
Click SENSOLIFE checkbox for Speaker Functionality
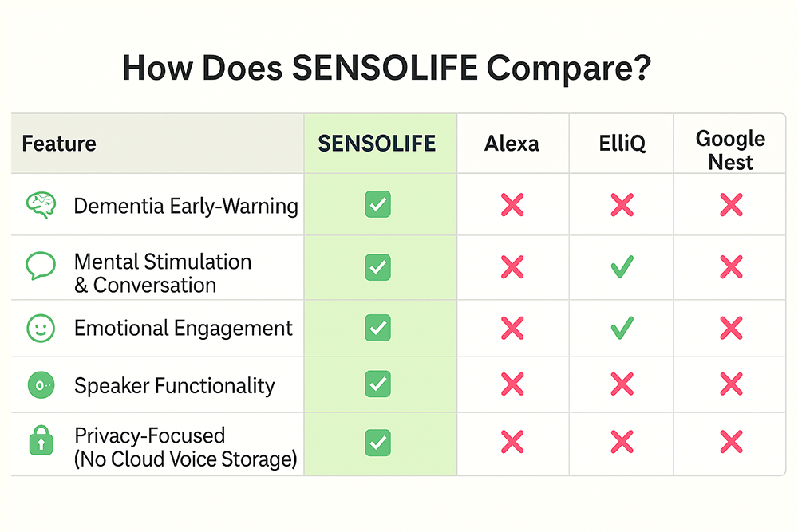[377, 385]
